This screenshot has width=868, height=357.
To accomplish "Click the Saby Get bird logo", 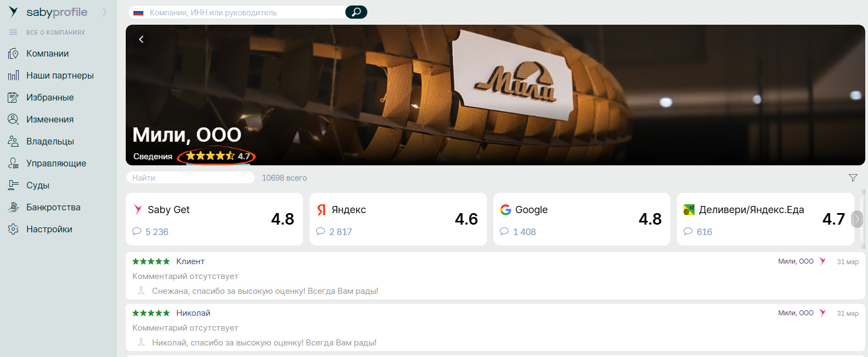I will pyautogui.click(x=138, y=209).
